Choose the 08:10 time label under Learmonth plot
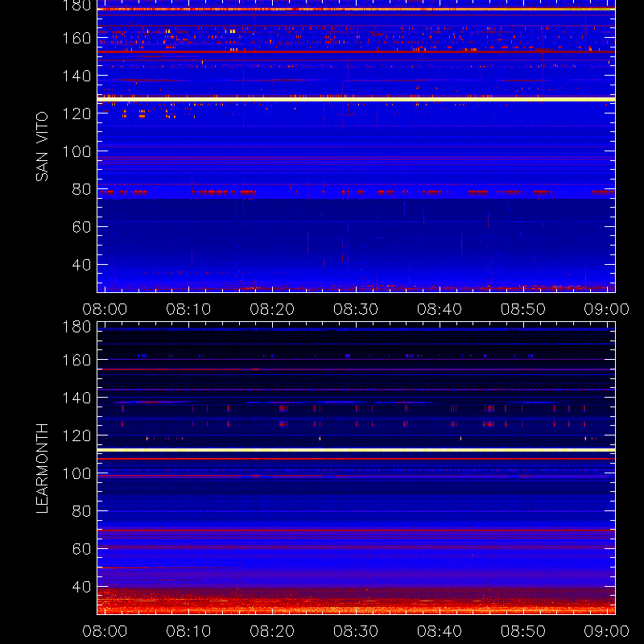 pyautogui.click(x=188, y=631)
